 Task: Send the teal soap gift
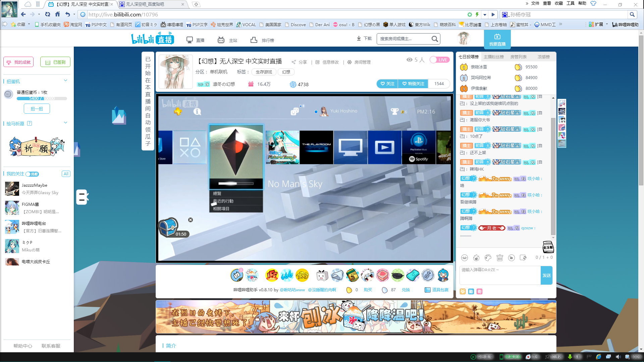(413, 276)
